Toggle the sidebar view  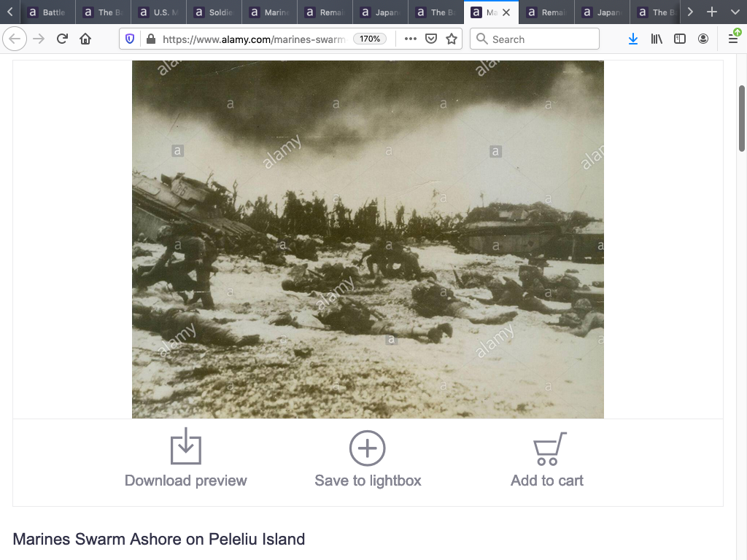[x=680, y=39]
